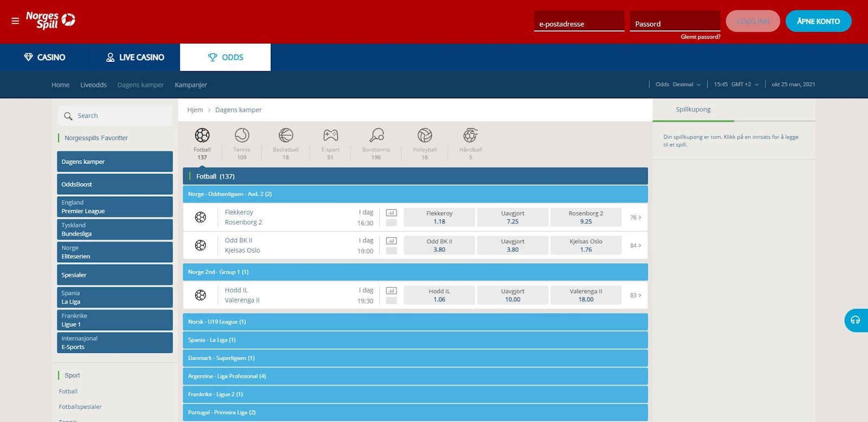Open the hamburger menu
Image resolution: width=868 pixels, height=422 pixels.
[15, 21]
